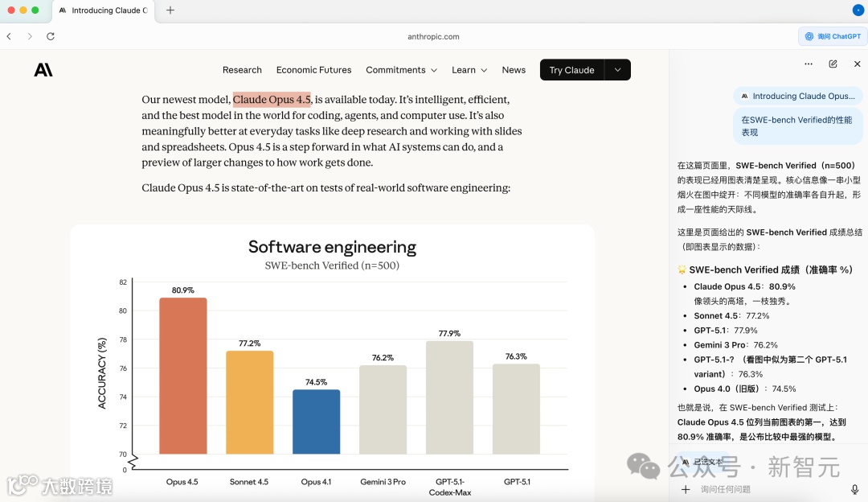Click the Opus 4.0 74.5% bullet in the sidebar

(x=745, y=389)
